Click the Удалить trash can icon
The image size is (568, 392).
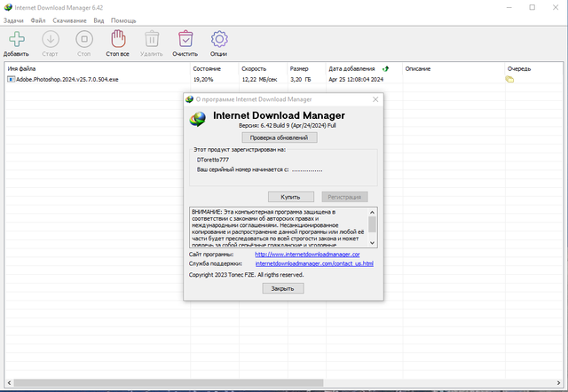pos(152,39)
